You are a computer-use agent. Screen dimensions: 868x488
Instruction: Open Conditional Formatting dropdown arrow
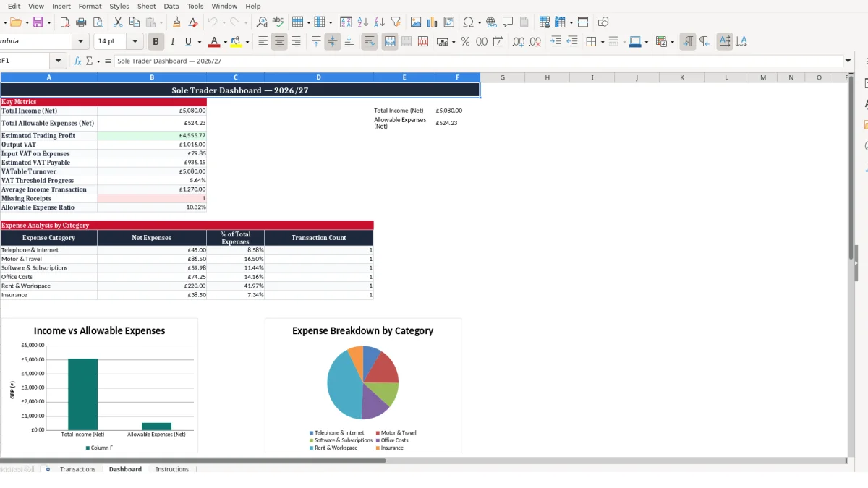[x=672, y=42]
